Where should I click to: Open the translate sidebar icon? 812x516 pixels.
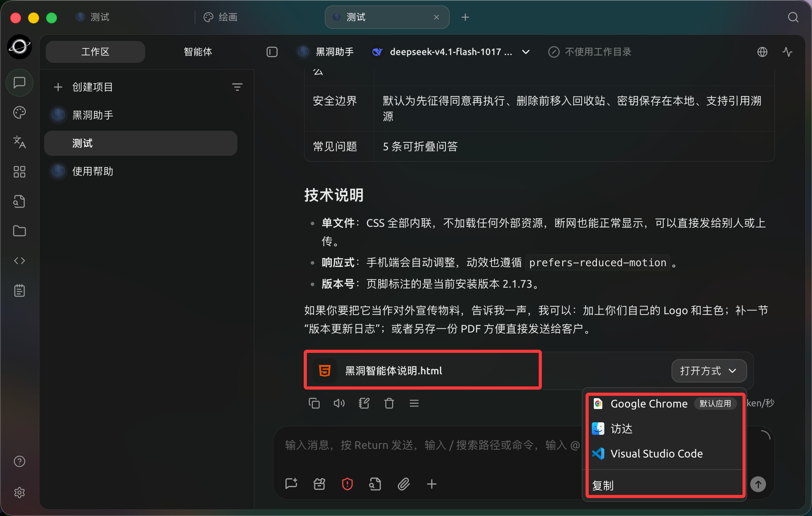[x=20, y=142]
